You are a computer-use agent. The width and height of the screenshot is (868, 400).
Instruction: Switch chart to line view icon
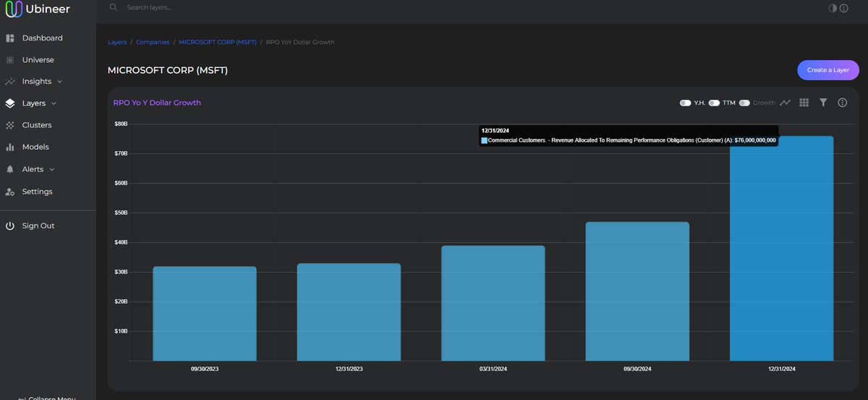(x=785, y=103)
